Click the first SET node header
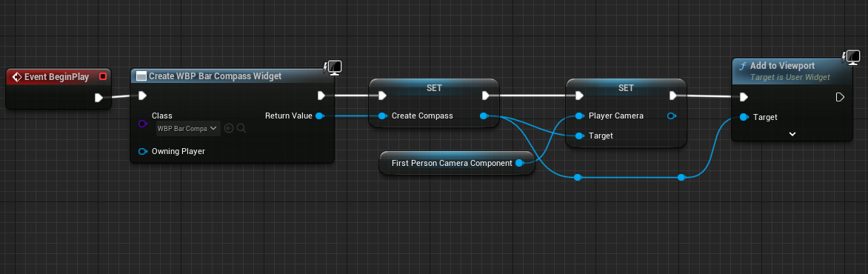The width and height of the screenshot is (868, 274). (434, 87)
